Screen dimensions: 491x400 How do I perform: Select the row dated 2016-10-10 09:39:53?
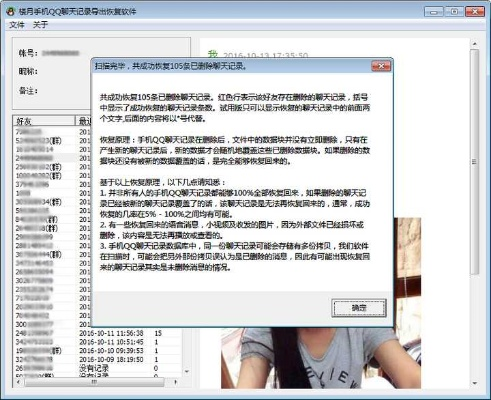pos(98,351)
